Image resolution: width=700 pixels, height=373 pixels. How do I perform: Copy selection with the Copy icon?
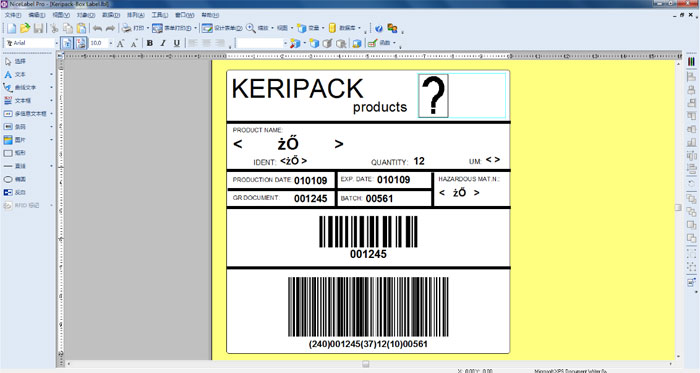68,28
